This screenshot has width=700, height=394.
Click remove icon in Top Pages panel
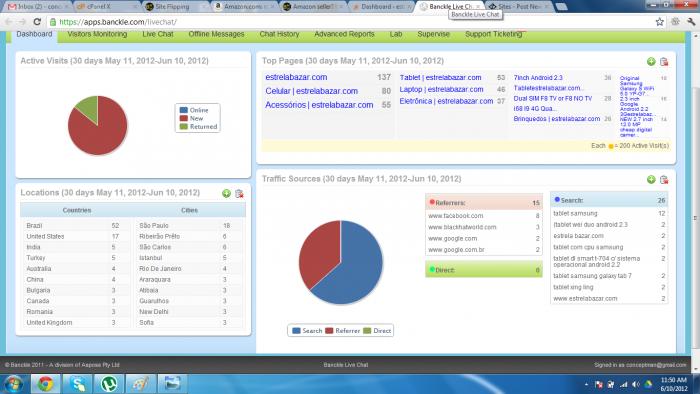pos(664,62)
